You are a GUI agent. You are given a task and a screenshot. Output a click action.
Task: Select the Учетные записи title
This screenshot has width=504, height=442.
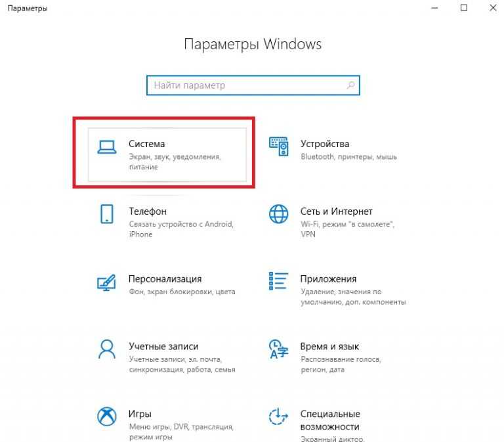(163, 347)
